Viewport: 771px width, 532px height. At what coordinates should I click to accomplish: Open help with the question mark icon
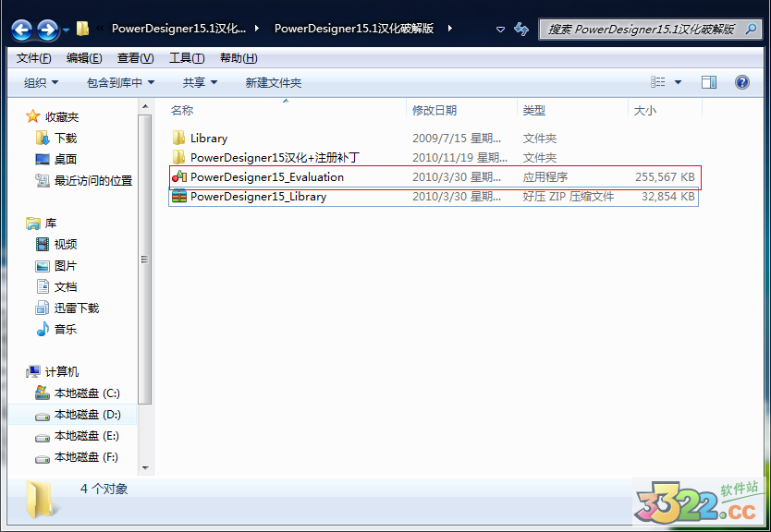(742, 82)
